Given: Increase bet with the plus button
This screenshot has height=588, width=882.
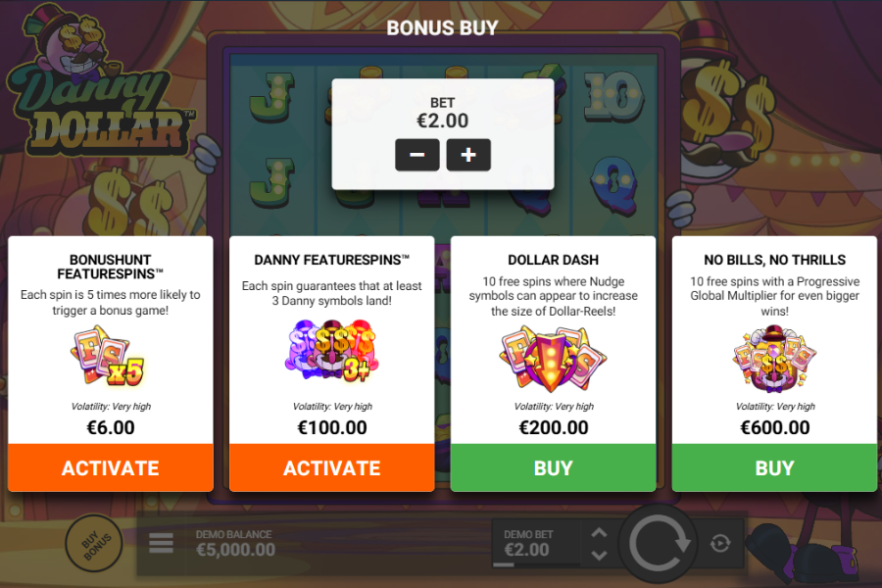Looking at the screenshot, I should click(x=468, y=155).
